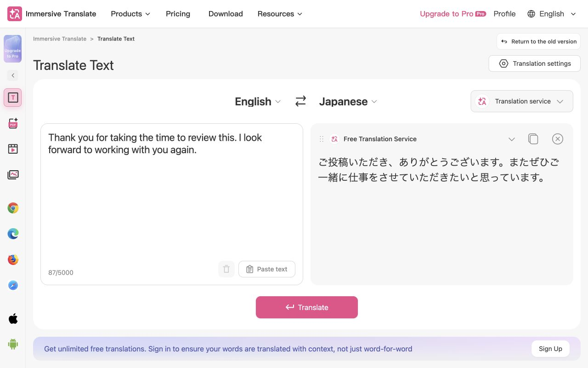Viewport: 588px width, 368px height.
Task: Click the drag handle beside Free Translation Service
Action: [x=322, y=139]
